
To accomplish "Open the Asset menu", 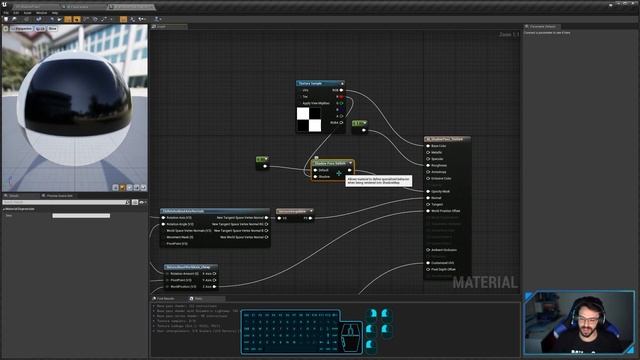I will point(27,13).
